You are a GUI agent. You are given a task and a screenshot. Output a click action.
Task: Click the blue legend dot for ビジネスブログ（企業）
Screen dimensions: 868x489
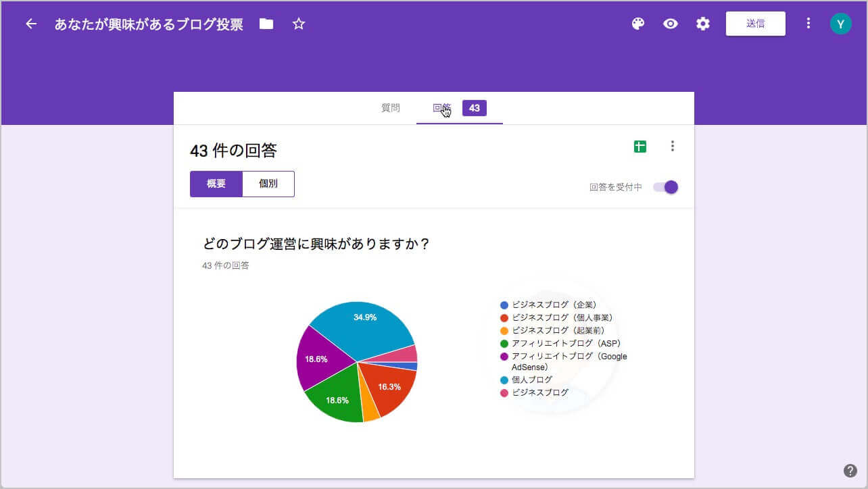click(504, 305)
